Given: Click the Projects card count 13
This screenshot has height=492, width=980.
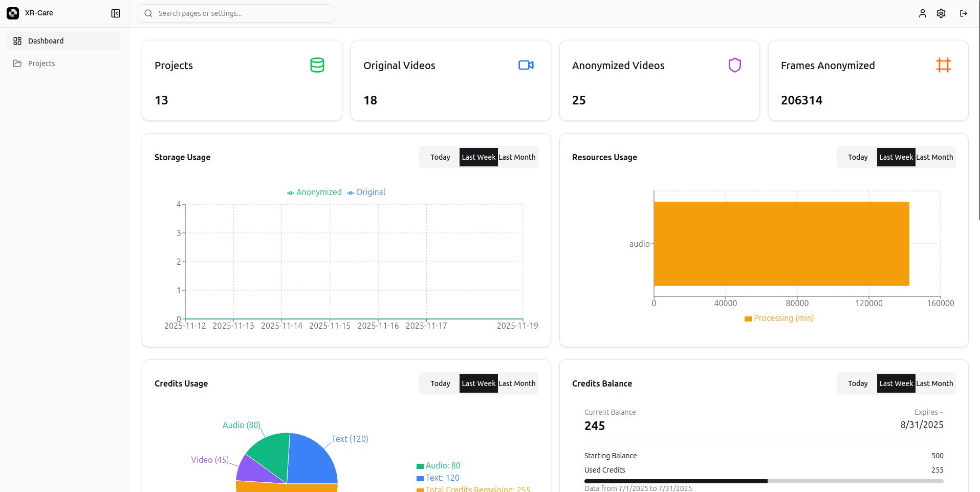Looking at the screenshot, I should point(161,100).
